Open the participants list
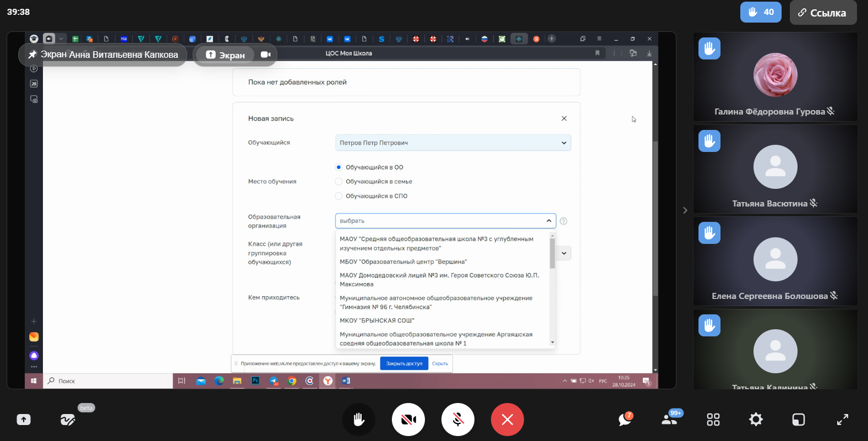 [x=669, y=420]
